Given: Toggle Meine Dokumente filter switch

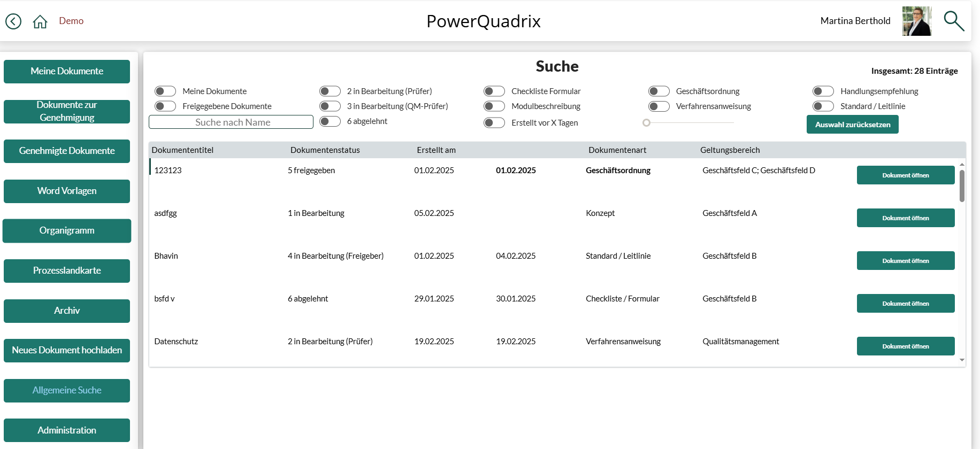Looking at the screenshot, I should pos(165,91).
